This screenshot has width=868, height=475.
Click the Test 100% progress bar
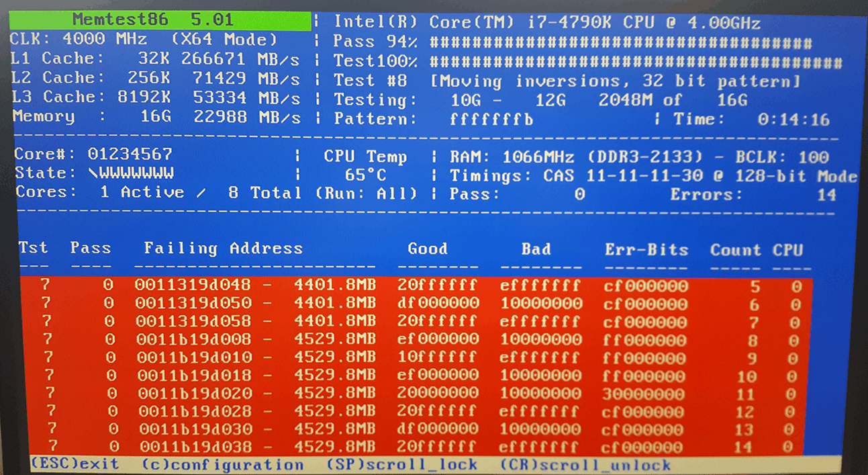point(635,62)
